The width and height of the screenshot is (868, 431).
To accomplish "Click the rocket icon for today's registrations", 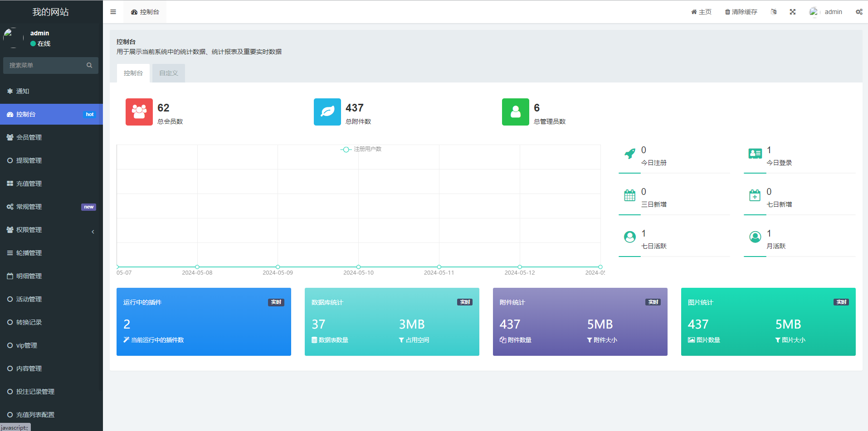I will 630,154.
